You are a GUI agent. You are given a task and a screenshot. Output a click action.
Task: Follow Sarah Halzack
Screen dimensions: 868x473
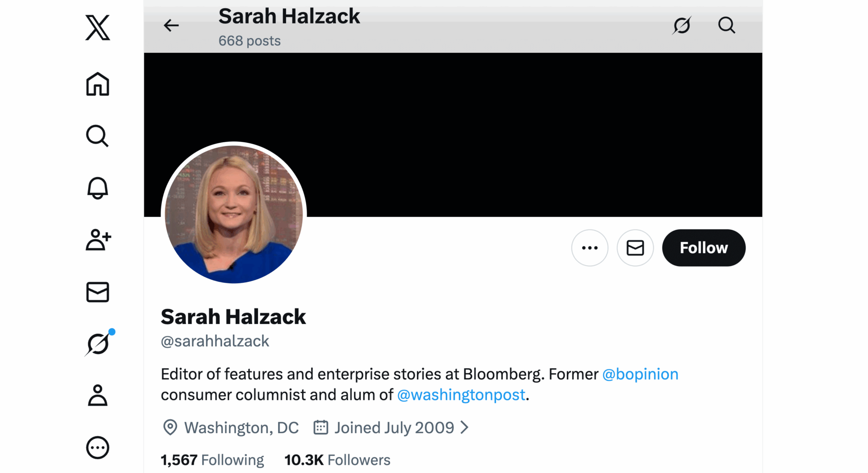703,248
